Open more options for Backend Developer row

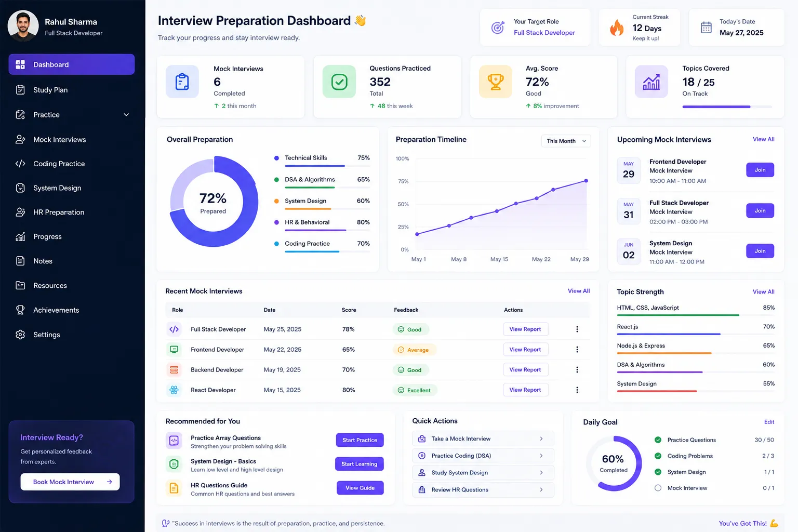pyautogui.click(x=577, y=370)
